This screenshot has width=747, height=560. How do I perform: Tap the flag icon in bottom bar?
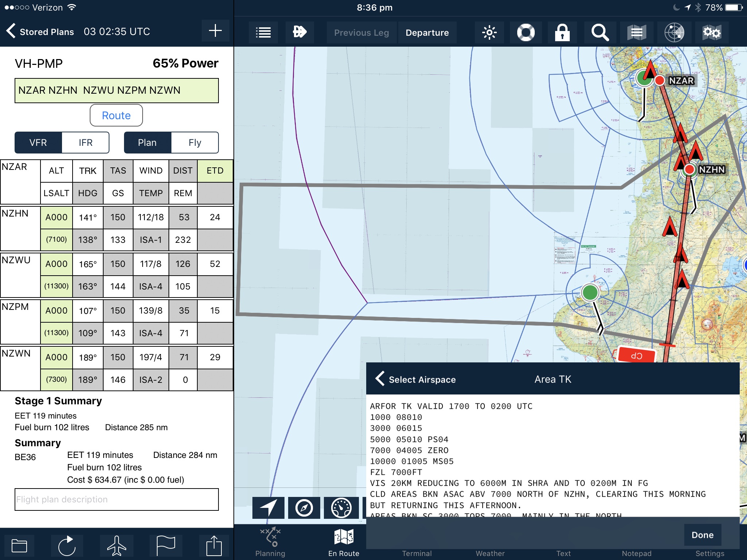click(x=166, y=546)
